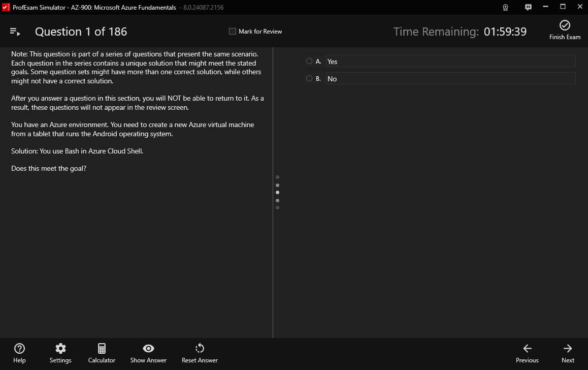
Task: Open Help from the bottom toolbar
Action: (19, 354)
